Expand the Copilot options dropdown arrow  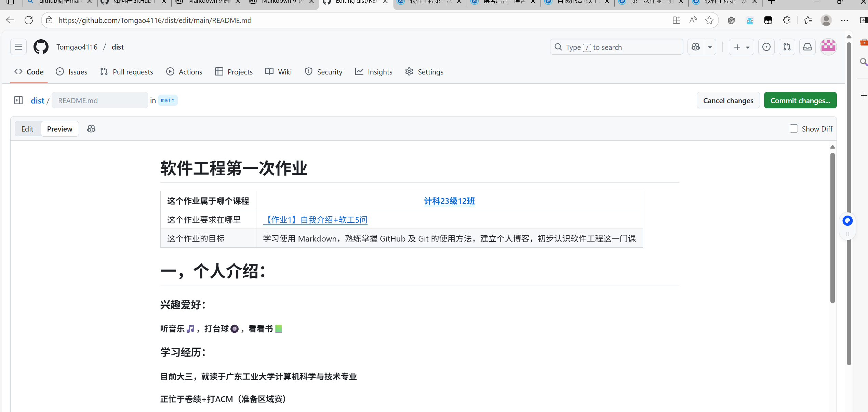(x=710, y=47)
